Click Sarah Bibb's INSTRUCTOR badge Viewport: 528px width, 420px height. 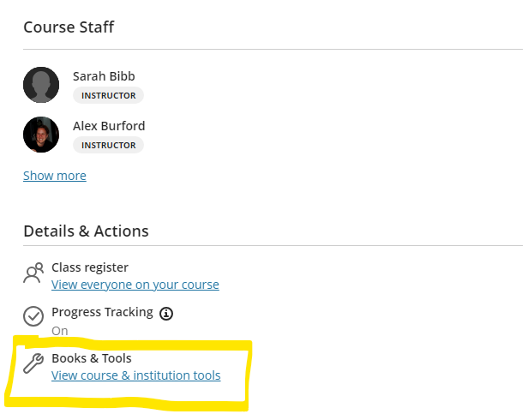[x=108, y=95]
